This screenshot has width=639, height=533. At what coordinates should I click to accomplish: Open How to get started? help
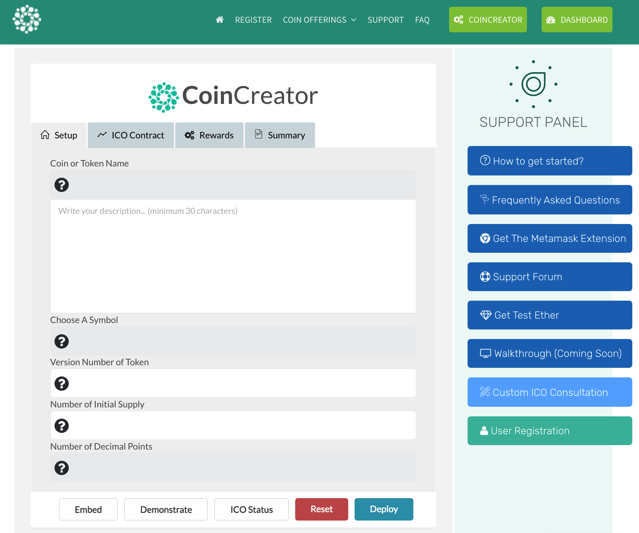(550, 161)
